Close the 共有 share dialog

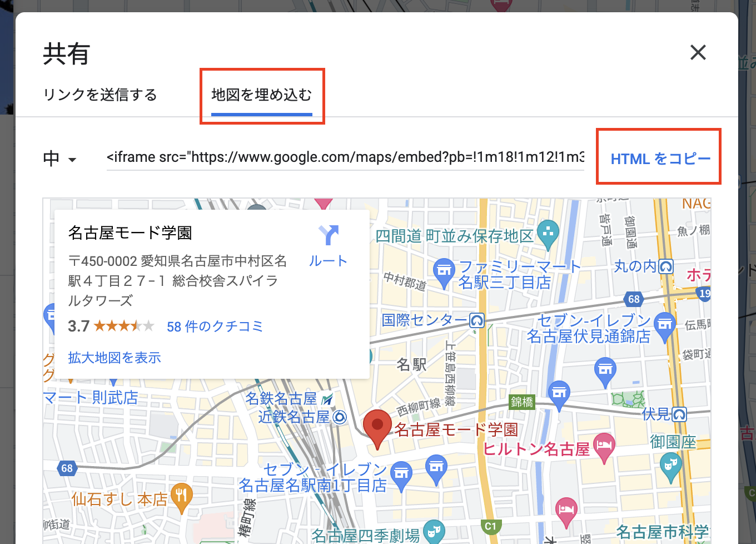click(x=698, y=53)
